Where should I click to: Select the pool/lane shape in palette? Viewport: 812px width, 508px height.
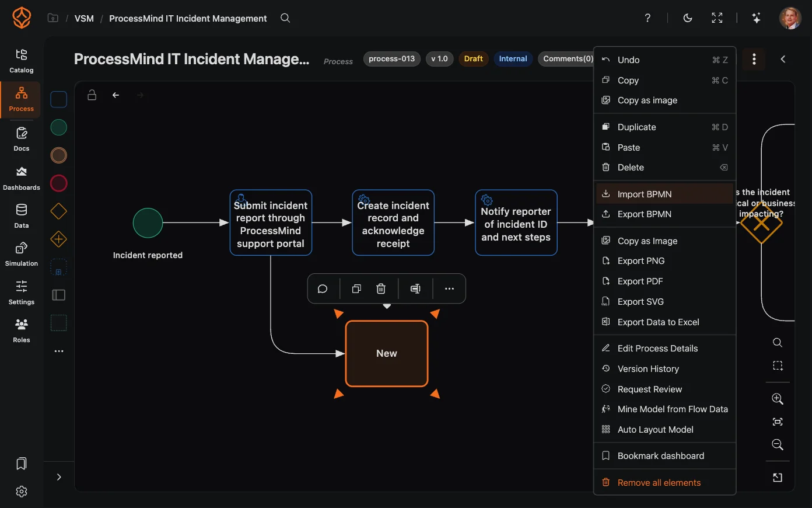point(59,295)
